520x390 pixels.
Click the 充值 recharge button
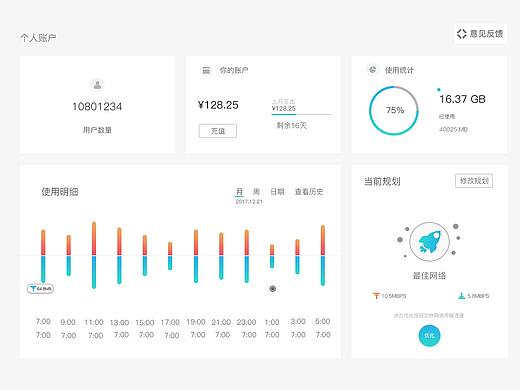(218, 131)
